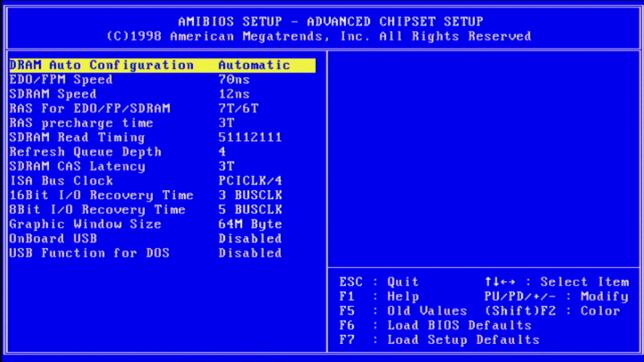This screenshot has width=644, height=362.
Task: Toggle USB Function for DOS Disabled value
Action: 250,253
